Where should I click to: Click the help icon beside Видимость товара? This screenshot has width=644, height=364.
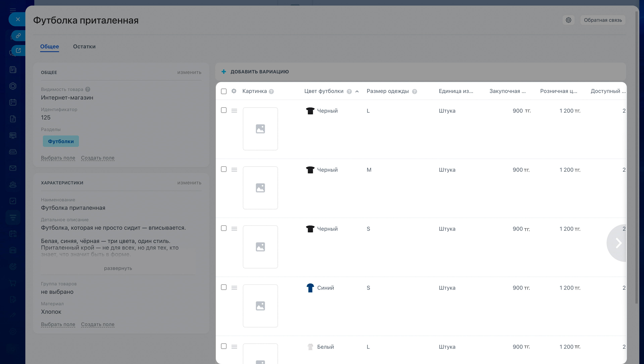[88, 89]
